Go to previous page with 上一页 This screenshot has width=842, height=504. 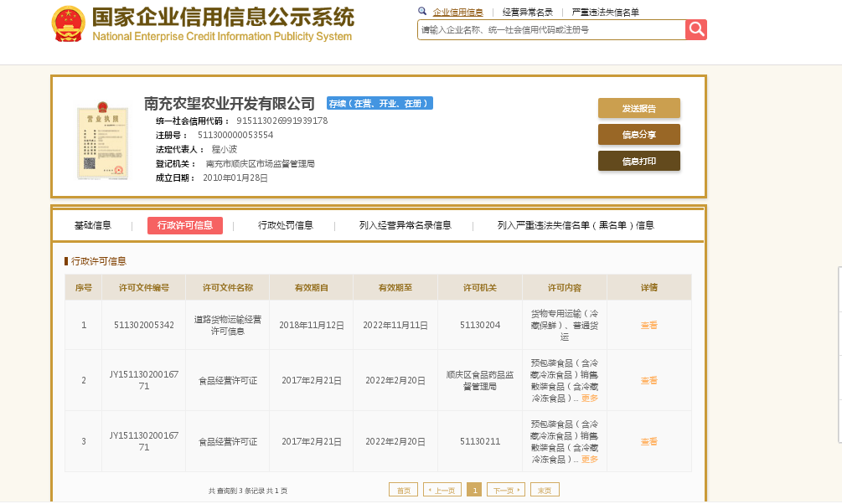pyautogui.click(x=442, y=491)
